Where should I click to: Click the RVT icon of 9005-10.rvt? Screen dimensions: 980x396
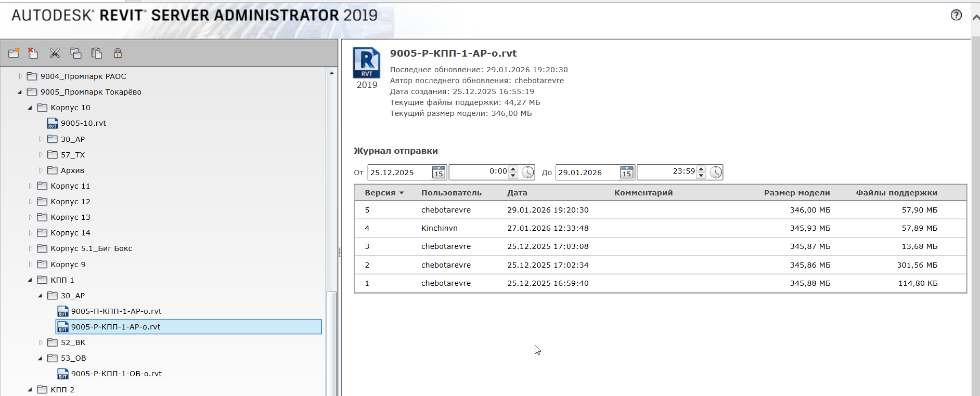tap(53, 124)
